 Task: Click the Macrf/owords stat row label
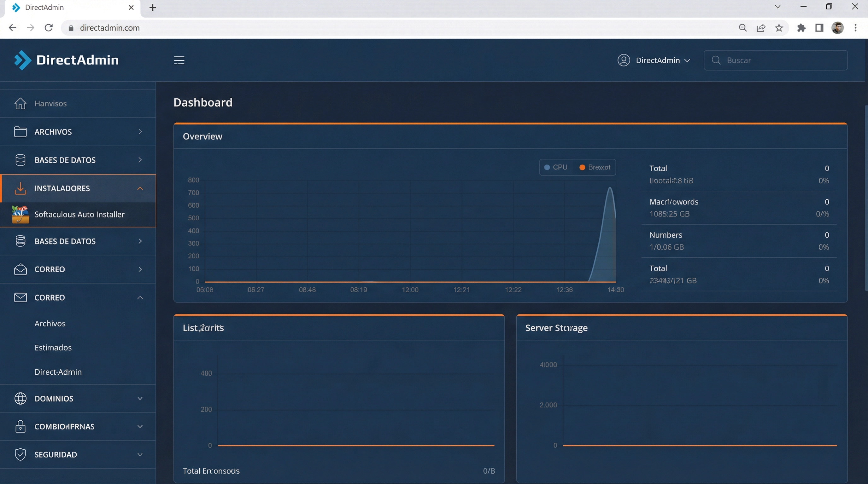(674, 202)
